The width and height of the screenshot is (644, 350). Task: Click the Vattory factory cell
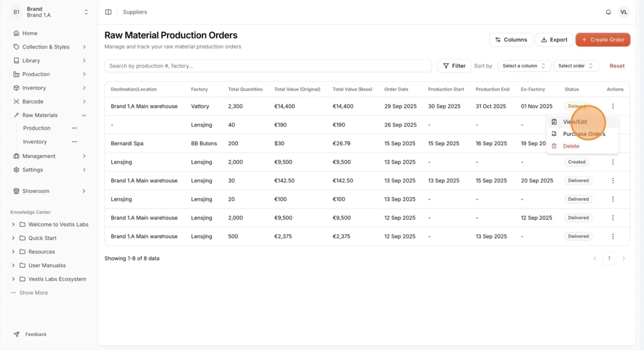tap(200, 106)
